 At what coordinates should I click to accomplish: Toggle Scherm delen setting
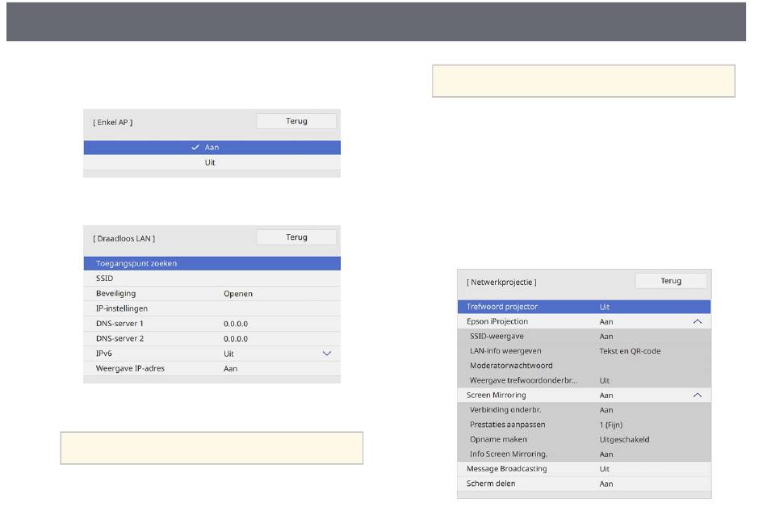tap(584, 484)
